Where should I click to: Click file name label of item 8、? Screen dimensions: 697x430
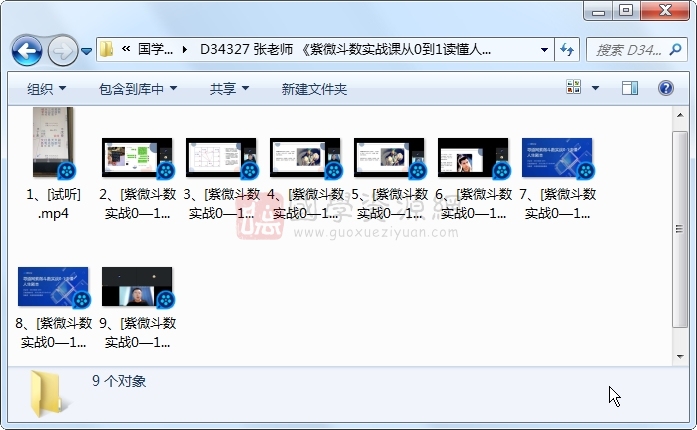click(x=53, y=333)
